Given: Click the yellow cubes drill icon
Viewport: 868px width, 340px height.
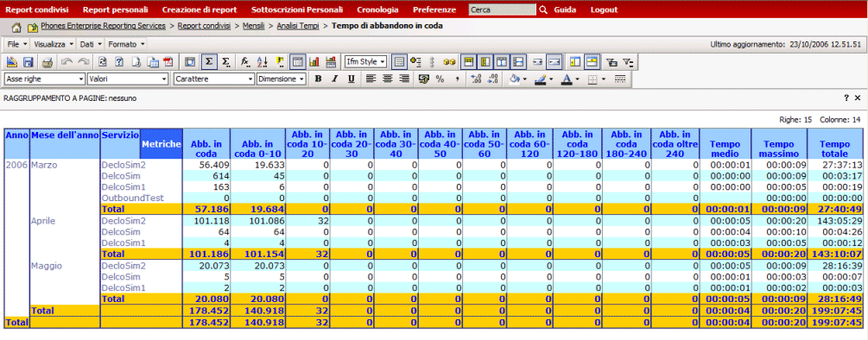Looking at the screenshot, I should [x=449, y=62].
